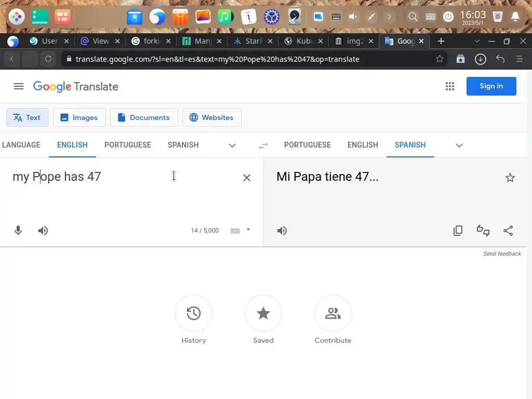This screenshot has width=532, height=399.
Task: Toggle the virtual keyboard input tool
Action: click(x=235, y=231)
